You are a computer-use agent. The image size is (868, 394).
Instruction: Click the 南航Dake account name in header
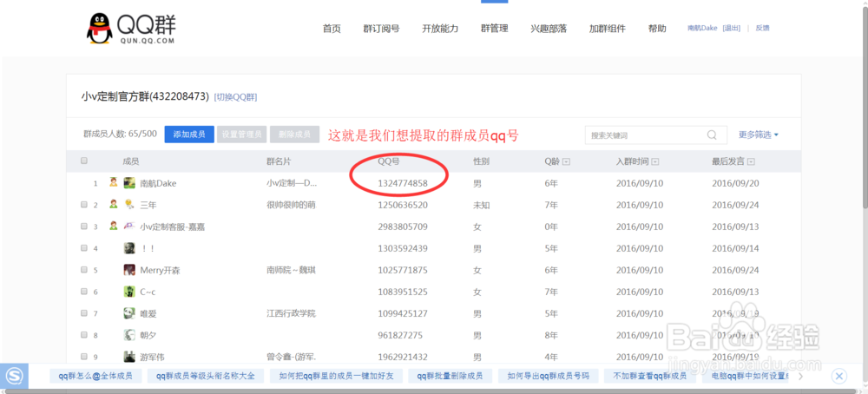point(702,29)
